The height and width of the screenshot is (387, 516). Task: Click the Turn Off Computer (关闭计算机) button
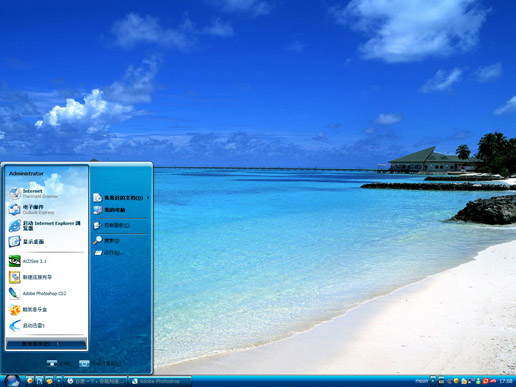(x=100, y=363)
